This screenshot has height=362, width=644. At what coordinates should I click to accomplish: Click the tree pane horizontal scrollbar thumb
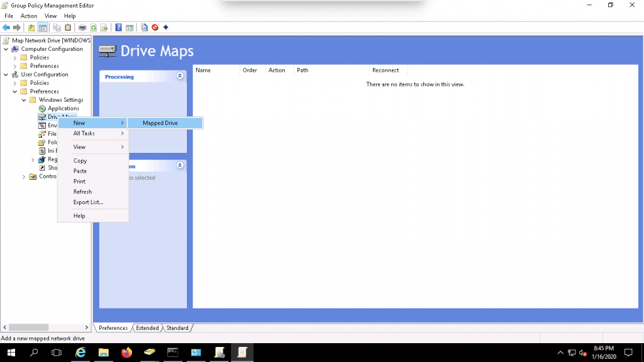29,327
